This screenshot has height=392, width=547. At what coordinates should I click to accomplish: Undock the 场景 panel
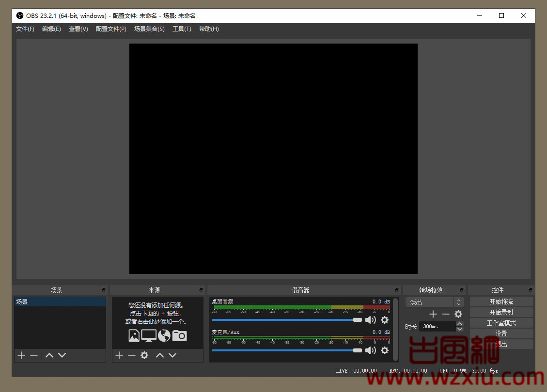click(104, 289)
